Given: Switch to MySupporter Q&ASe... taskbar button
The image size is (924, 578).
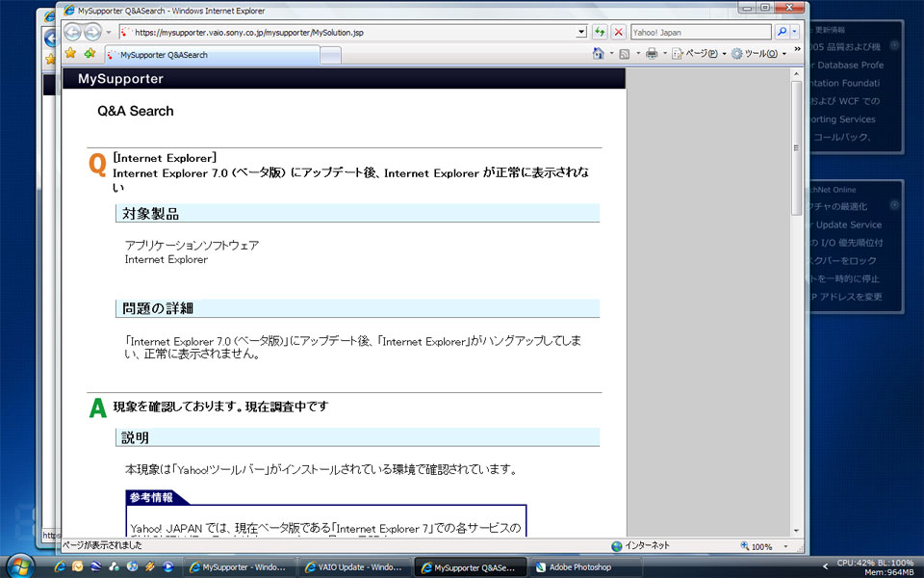Looking at the screenshot, I should (470, 567).
